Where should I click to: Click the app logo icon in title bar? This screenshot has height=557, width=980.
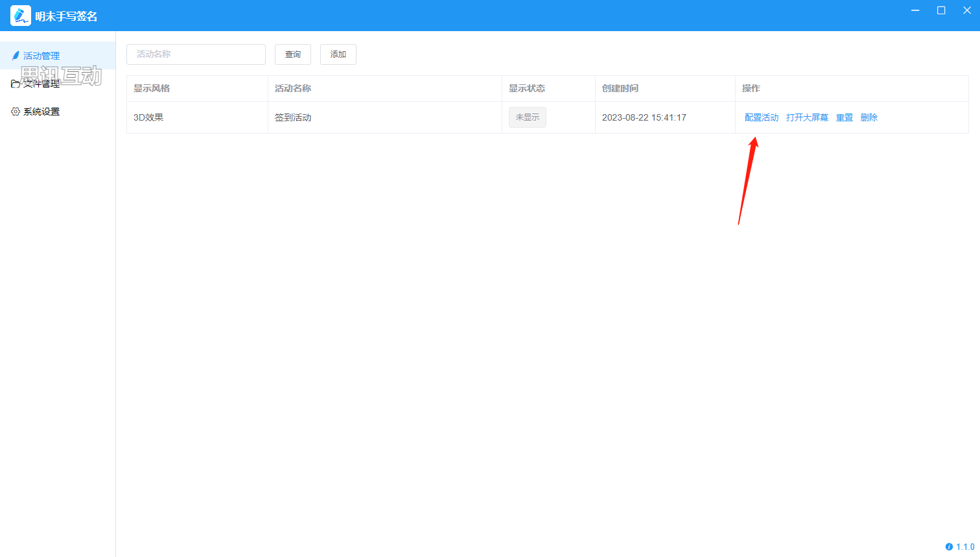(21, 16)
